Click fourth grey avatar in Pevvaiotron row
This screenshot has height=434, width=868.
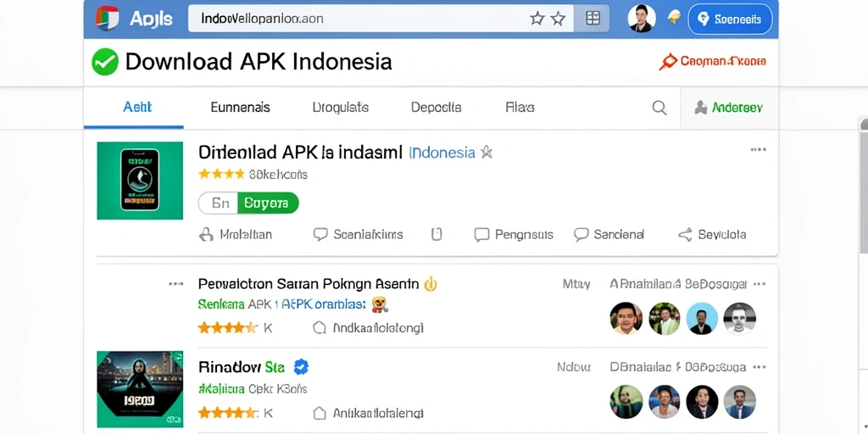coord(739,319)
